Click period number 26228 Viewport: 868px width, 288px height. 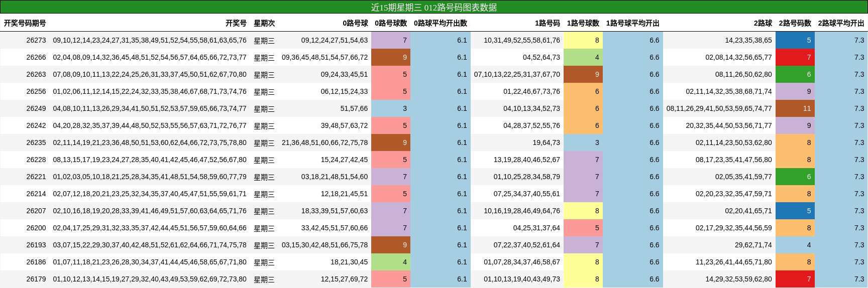(x=36, y=160)
